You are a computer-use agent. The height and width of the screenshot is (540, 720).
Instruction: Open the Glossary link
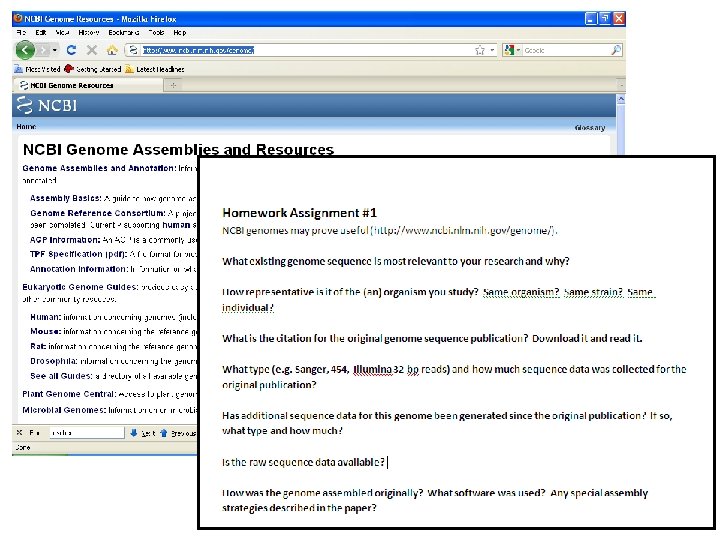[x=590, y=128]
